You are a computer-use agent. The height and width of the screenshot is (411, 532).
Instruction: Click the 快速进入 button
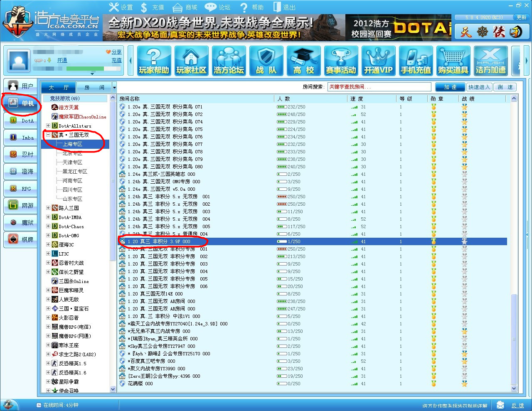(x=479, y=87)
